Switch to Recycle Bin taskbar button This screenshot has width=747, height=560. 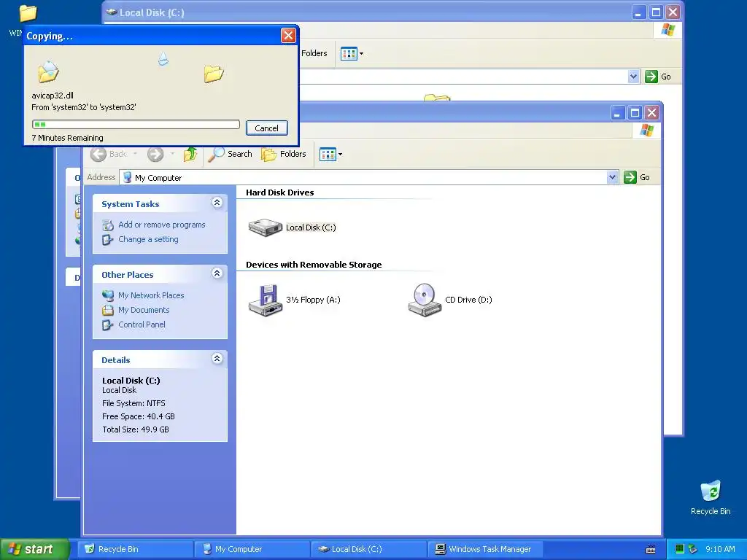[136, 549]
